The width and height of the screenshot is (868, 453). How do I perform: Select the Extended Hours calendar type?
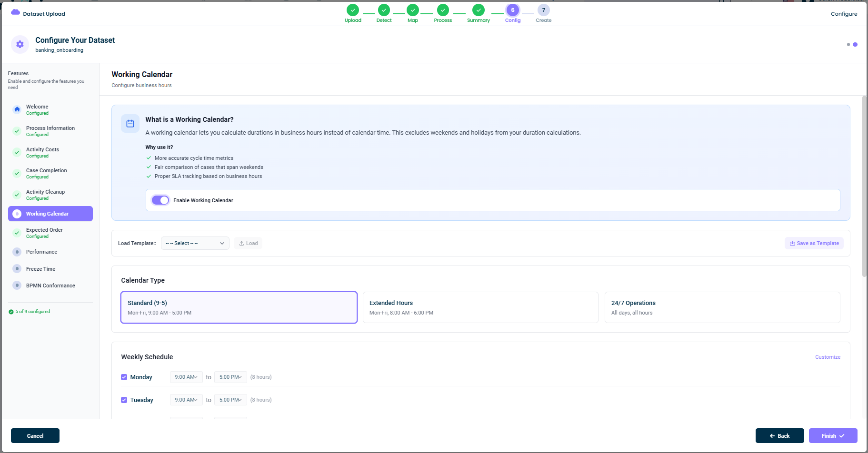tap(480, 307)
